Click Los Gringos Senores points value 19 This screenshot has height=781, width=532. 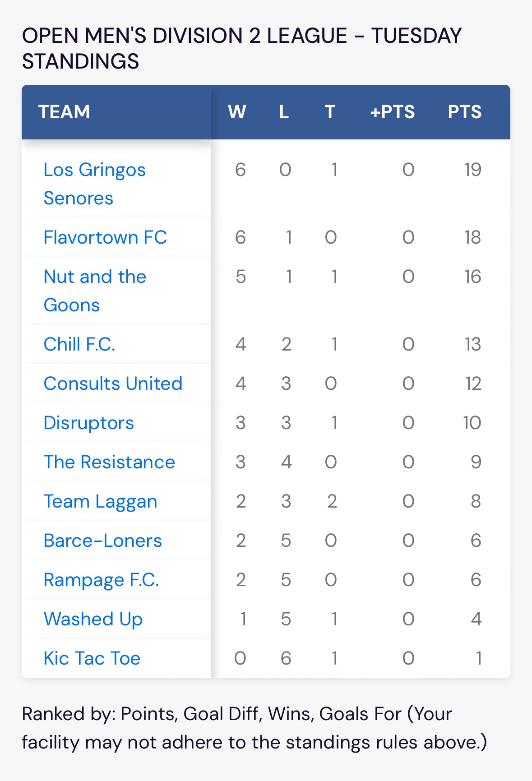pyautogui.click(x=472, y=170)
